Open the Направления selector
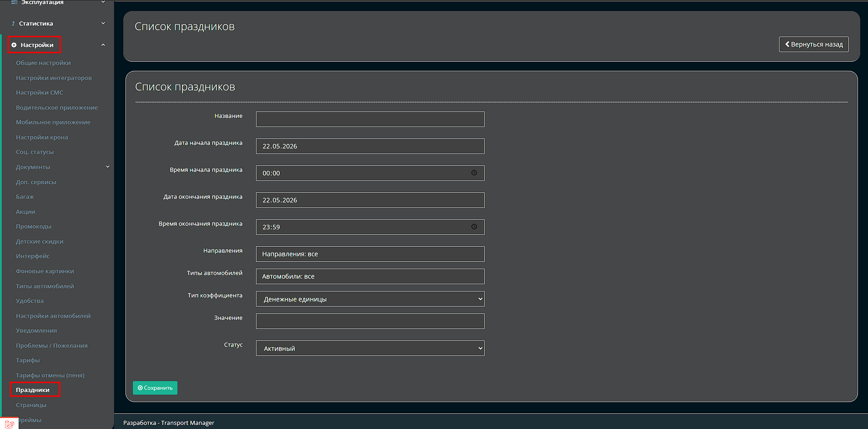The height and width of the screenshot is (429, 868). tap(370, 254)
